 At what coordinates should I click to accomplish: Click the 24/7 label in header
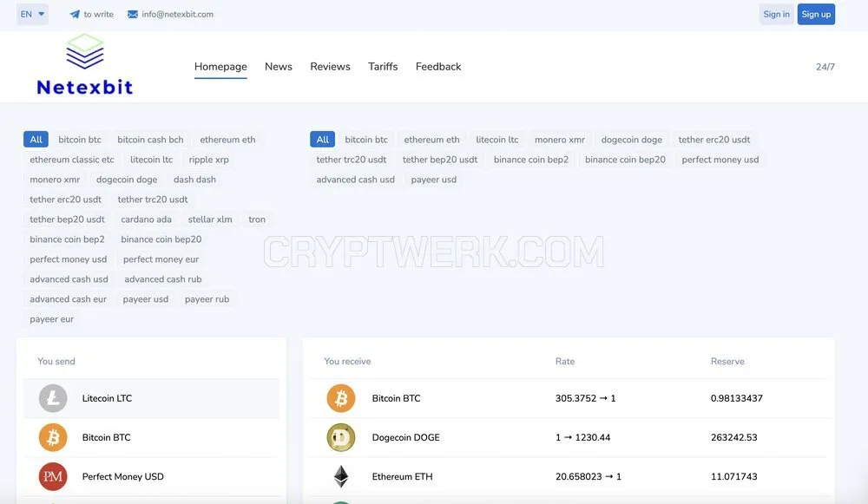(x=825, y=67)
